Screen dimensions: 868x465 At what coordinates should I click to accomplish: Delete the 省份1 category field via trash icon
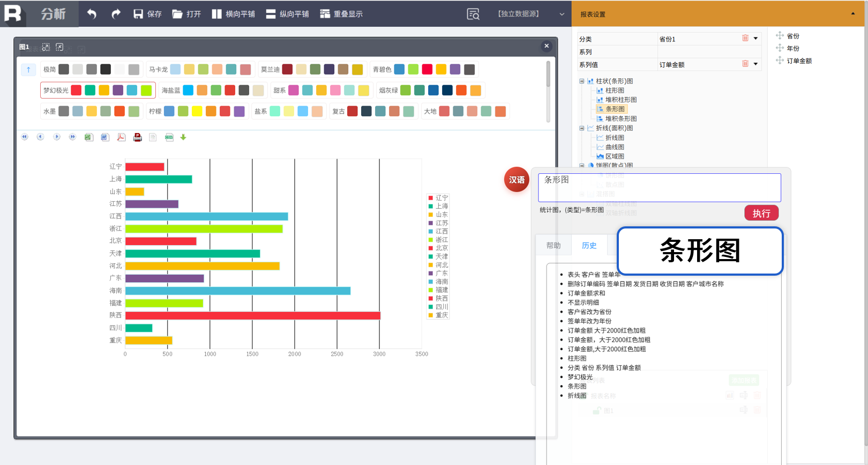click(x=745, y=39)
